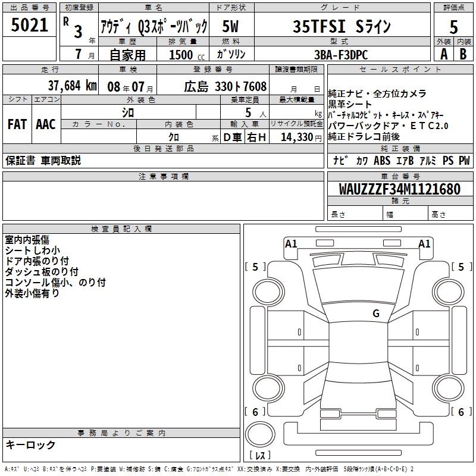
Task: Click inspector note シートしわ小
Action: (33, 250)
